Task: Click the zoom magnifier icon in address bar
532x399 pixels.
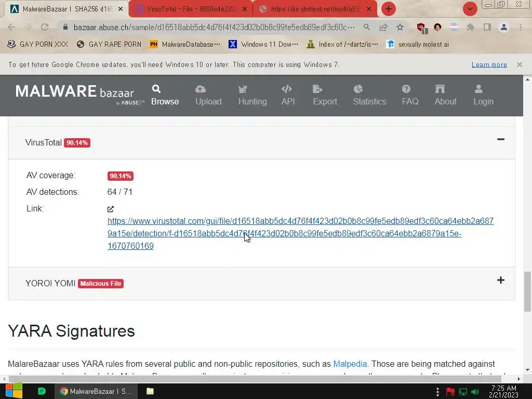Action: [366, 27]
